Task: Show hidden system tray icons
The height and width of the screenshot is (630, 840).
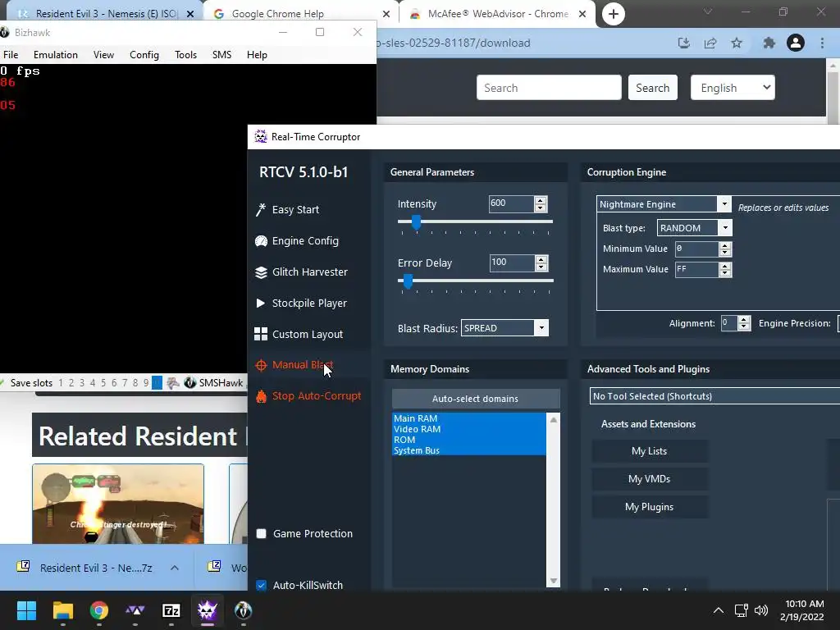Action: [x=719, y=610]
